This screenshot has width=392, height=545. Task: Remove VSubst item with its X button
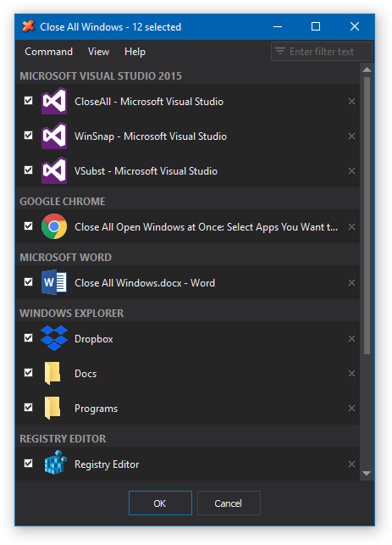coord(351,171)
